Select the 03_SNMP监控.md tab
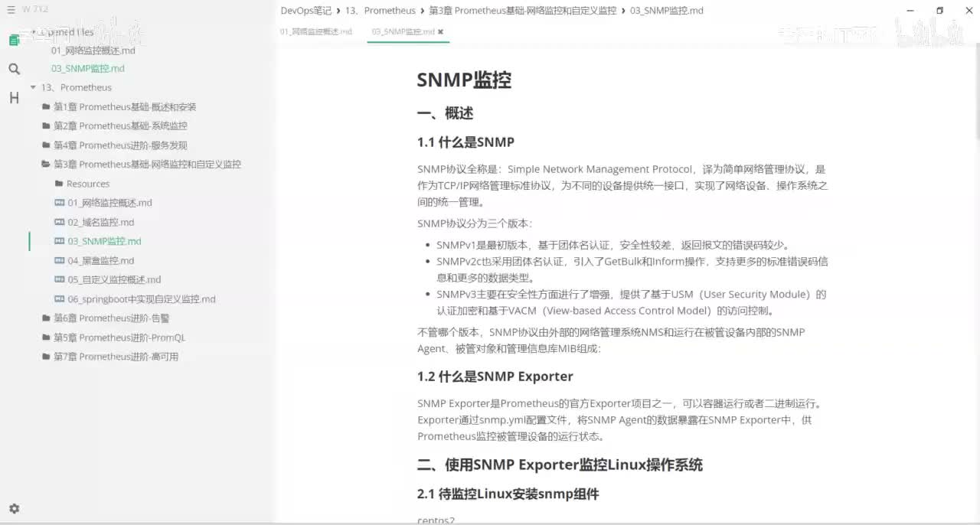980x525 pixels. tap(403, 31)
